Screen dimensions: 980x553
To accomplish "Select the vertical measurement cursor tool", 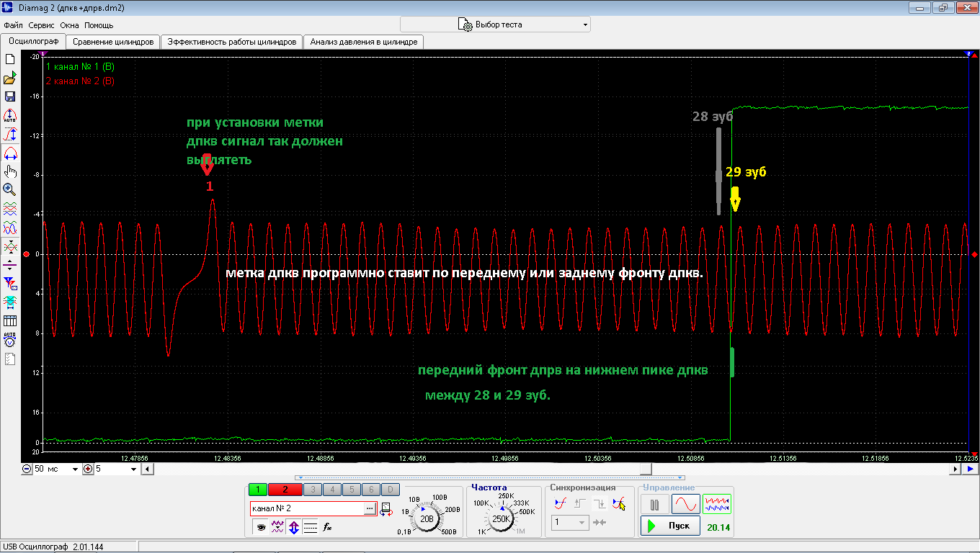I will [10, 134].
